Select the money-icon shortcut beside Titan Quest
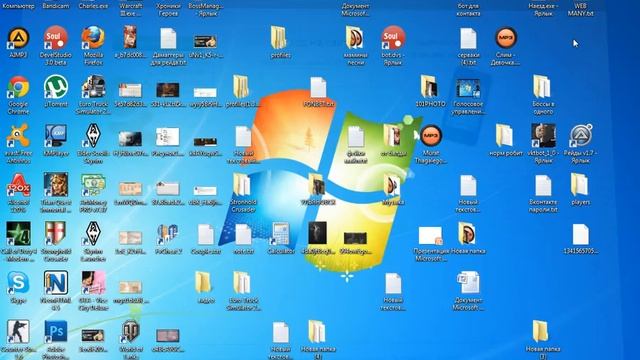This screenshot has height=360, width=640. (93, 185)
